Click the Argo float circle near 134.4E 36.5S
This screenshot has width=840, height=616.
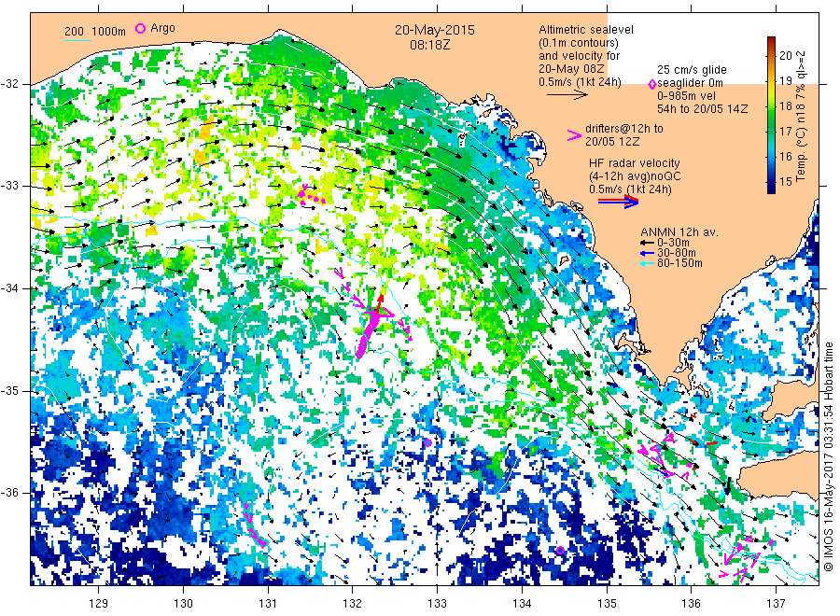click(560, 550)
